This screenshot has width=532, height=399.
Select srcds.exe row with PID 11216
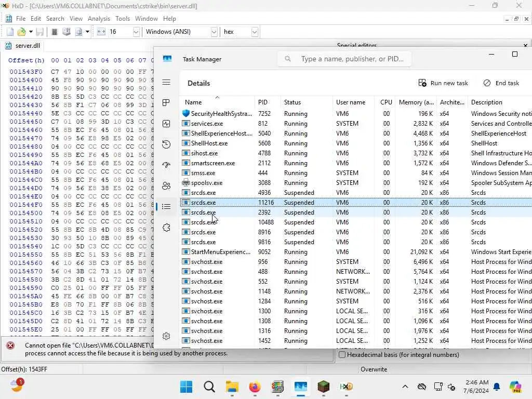[x=356, y=203]
